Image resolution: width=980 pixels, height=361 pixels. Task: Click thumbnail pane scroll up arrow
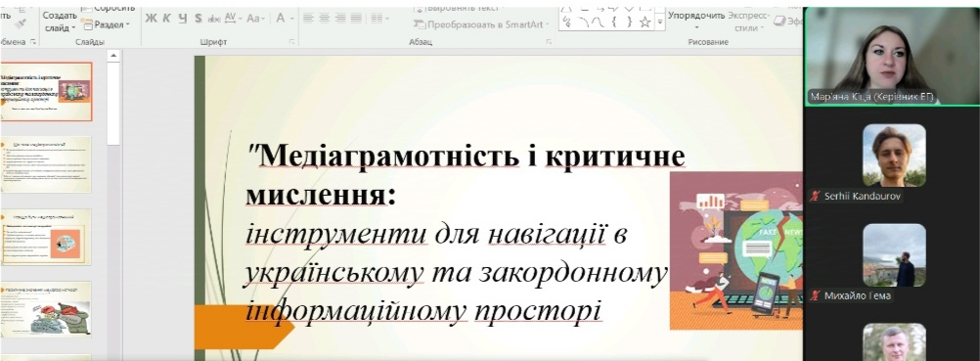coord(113,57)
